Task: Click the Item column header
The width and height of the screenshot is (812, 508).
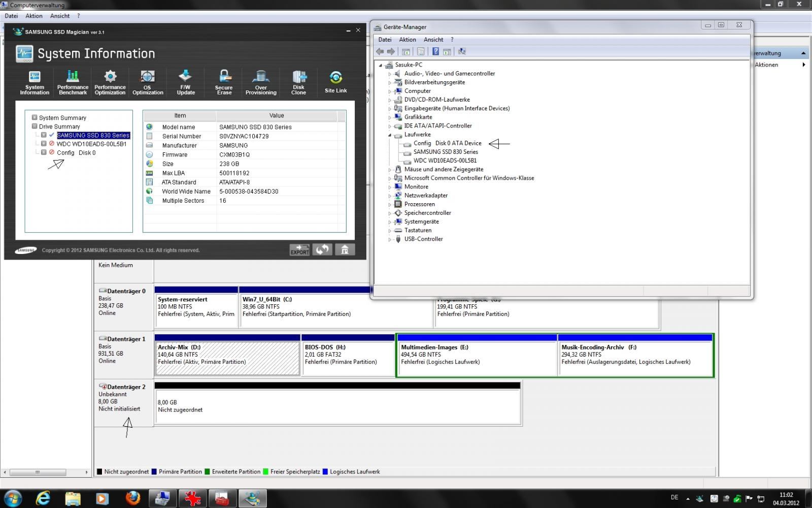Action: click(180, 116)
